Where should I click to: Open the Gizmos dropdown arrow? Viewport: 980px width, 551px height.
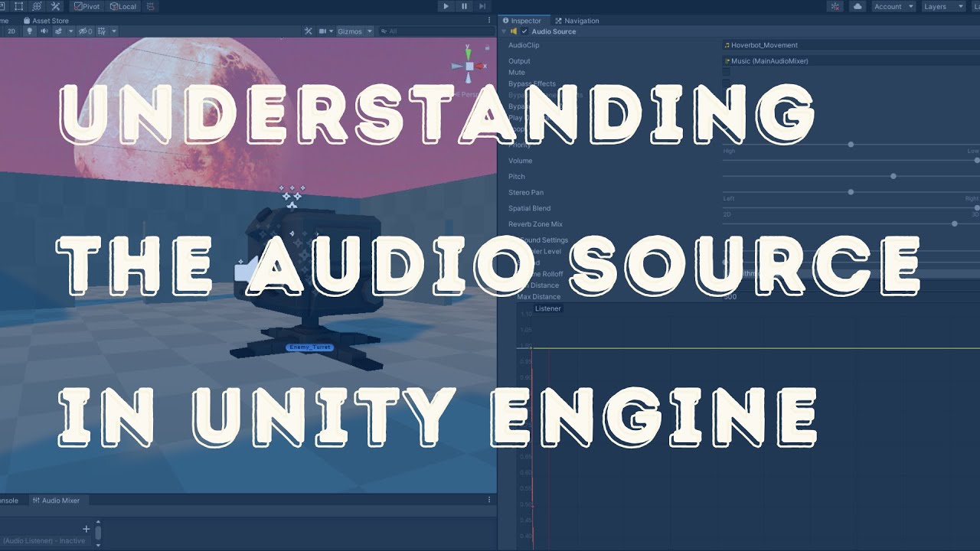[370, 31]
